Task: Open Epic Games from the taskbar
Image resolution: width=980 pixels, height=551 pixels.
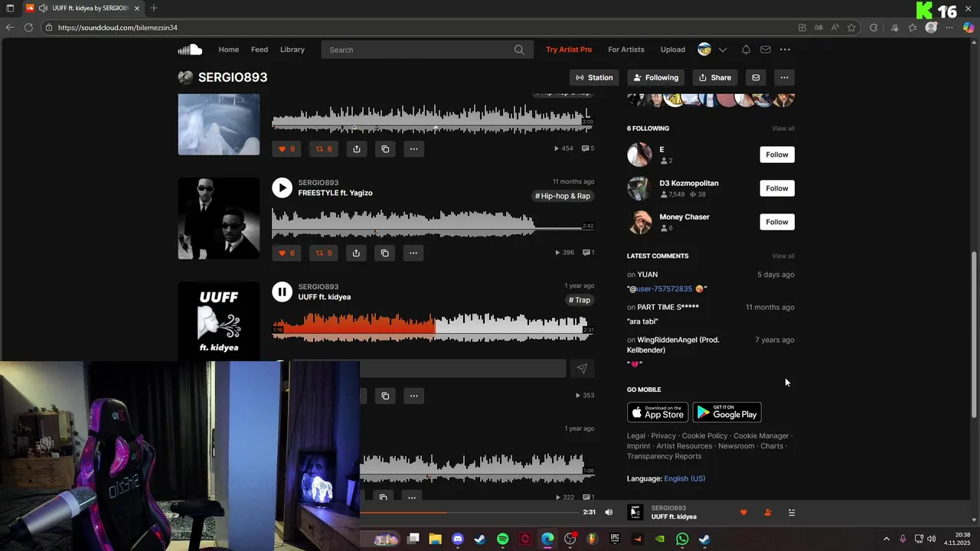Action: coord(615,539)
